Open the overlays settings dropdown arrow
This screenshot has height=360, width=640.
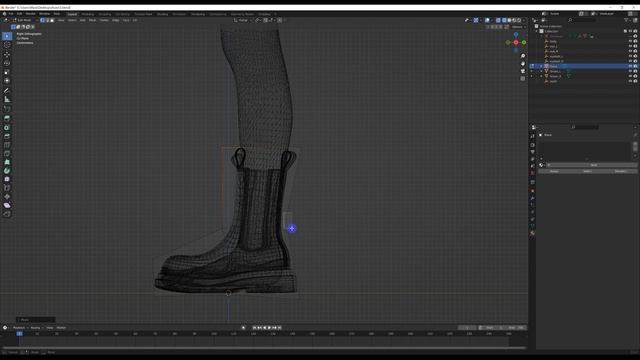point(492,20)
